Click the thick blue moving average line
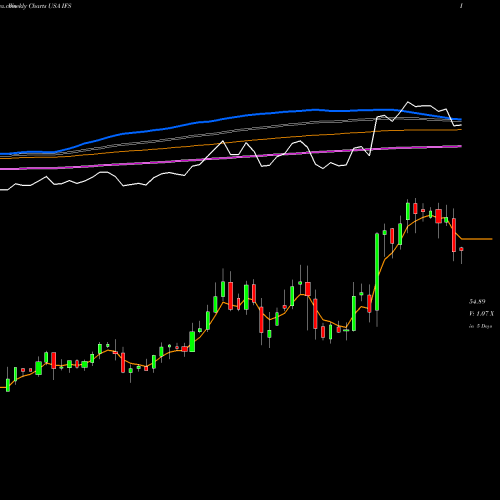The image size is (500, 500). pos(233,117)
